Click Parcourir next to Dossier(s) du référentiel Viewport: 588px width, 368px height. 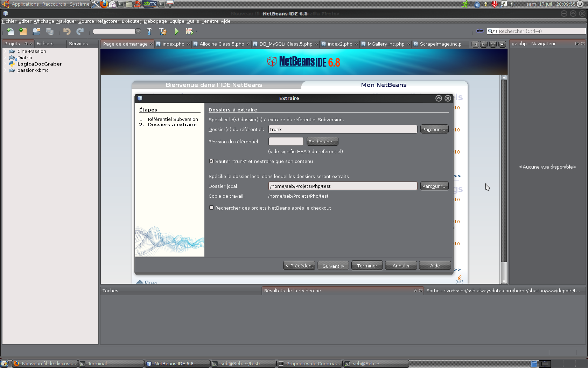click(434, 129)
